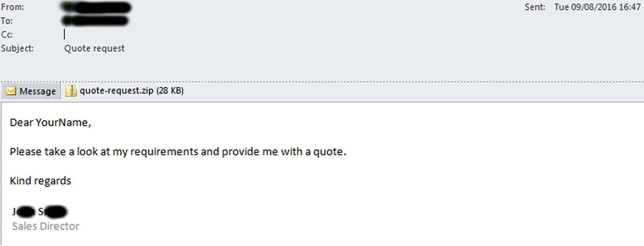Select the redacted sender in From field
644x246 pixels.
pos(96,8)
